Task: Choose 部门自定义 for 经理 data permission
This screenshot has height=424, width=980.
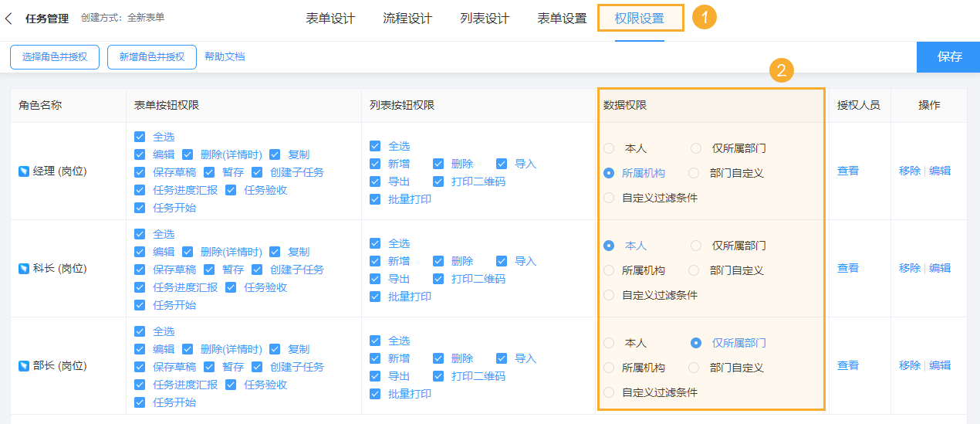Action: [x=694, y=173]
